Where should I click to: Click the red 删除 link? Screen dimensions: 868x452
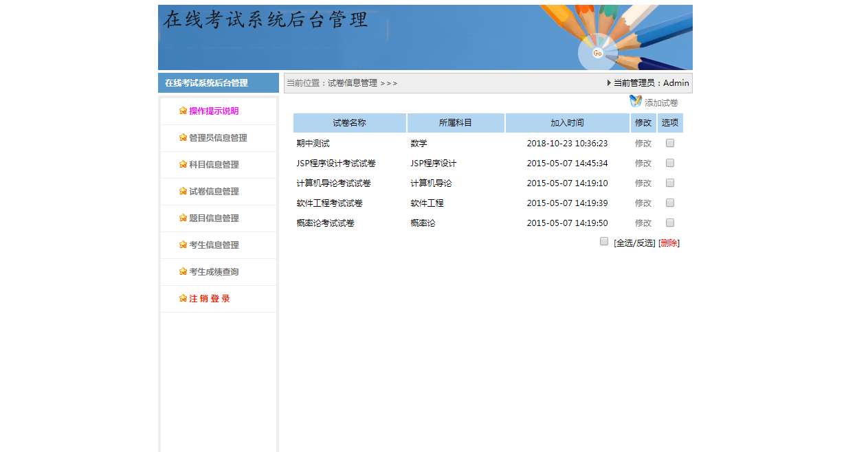[x=669, y=243]
